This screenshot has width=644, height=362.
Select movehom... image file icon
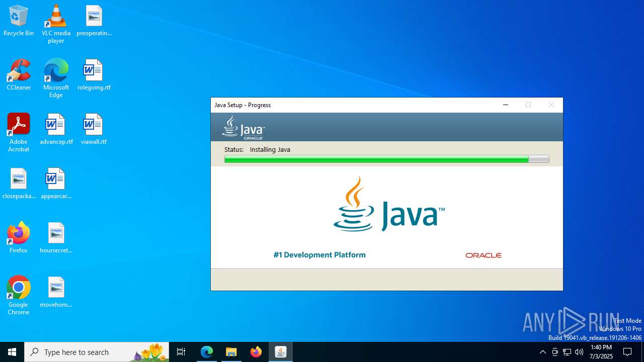click(56, 292)
